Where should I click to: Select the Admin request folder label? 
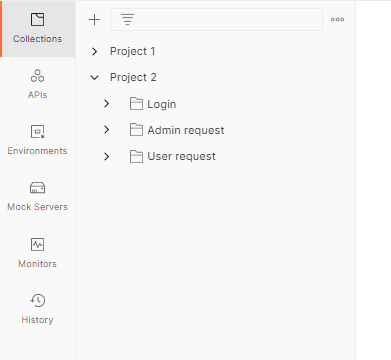(186, 130)
